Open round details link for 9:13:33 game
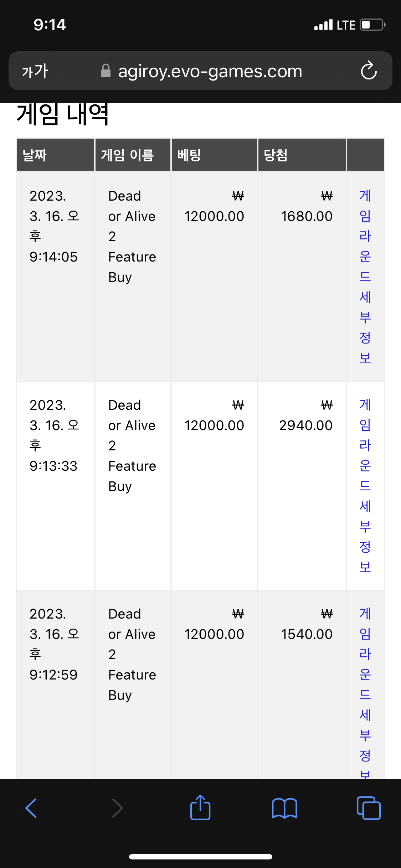The height and width of the screenshot is (868, 401). (365, 486)
